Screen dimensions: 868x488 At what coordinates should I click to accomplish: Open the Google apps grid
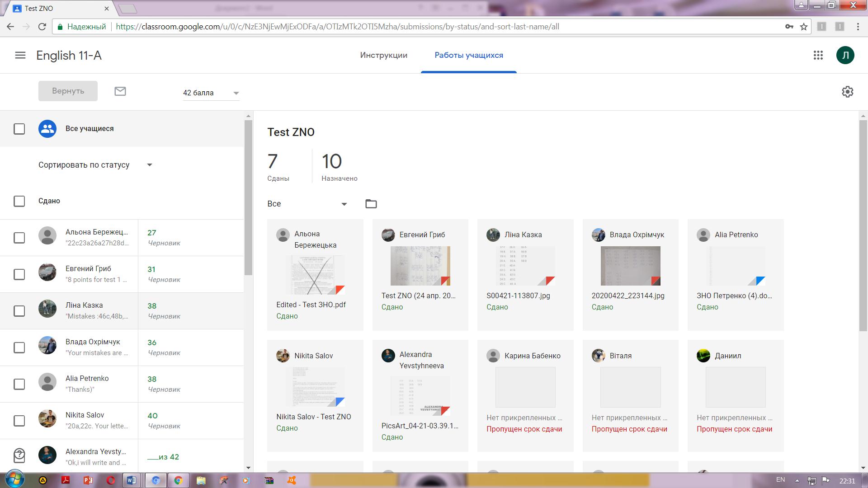tap(818, 55)
